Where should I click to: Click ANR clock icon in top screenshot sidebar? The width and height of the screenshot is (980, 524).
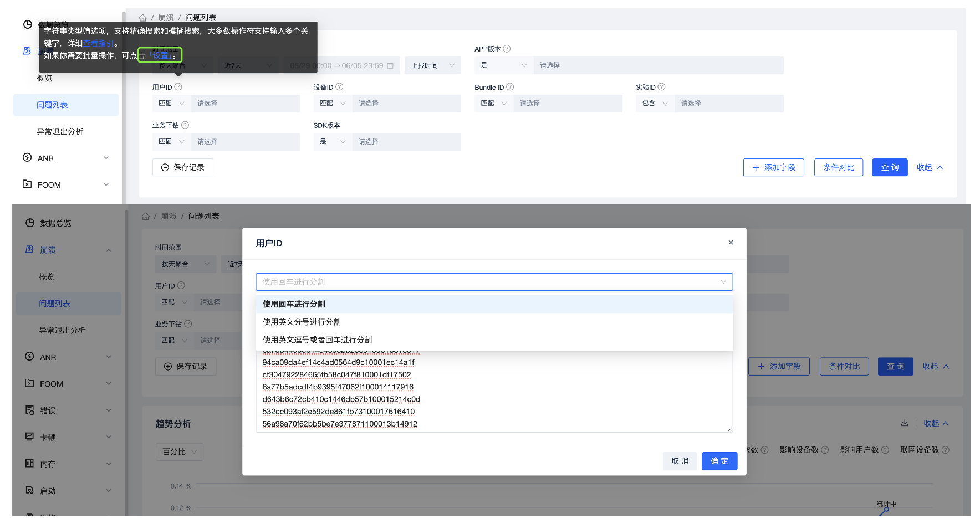click(x=27, y=157)
